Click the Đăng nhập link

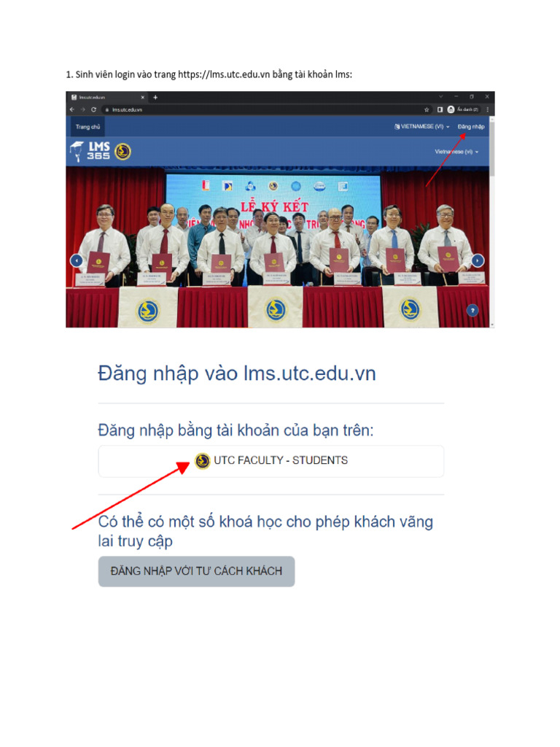click(471, 127)
